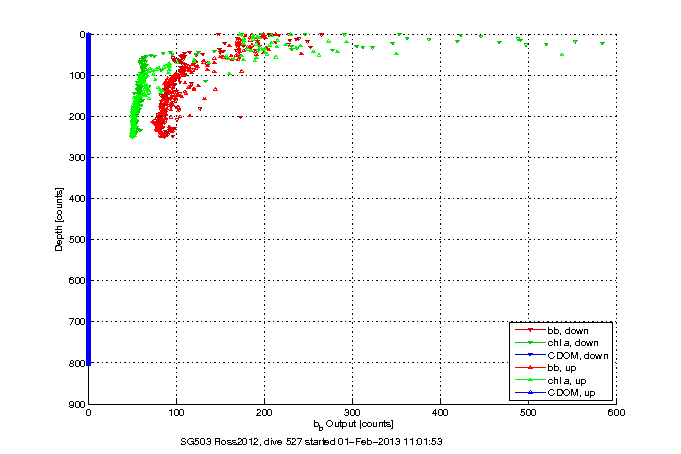The image size is (681, 454).
Task: Click the blue 'CDOM, down' legend marker
Action: (530, 356)
